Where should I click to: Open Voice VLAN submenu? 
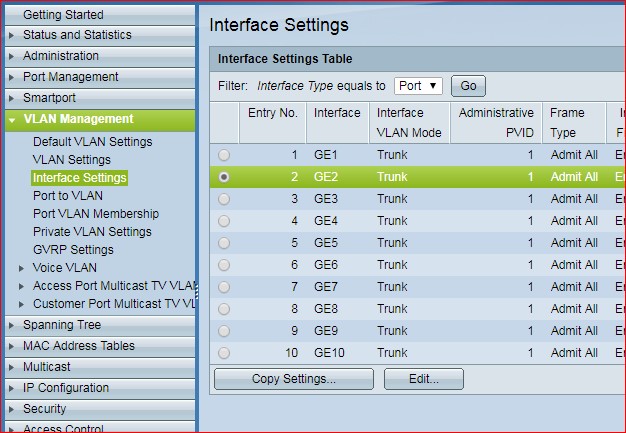[65, 268]
